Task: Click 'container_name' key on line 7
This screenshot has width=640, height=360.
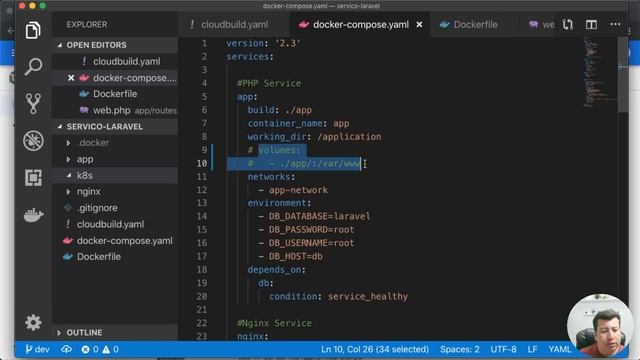Action: [285, 123]
